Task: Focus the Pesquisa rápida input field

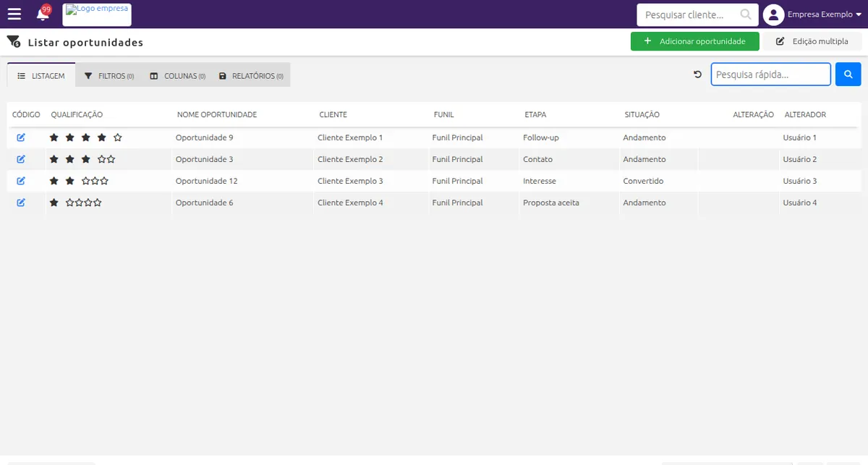Action: (x=770, y=74)
